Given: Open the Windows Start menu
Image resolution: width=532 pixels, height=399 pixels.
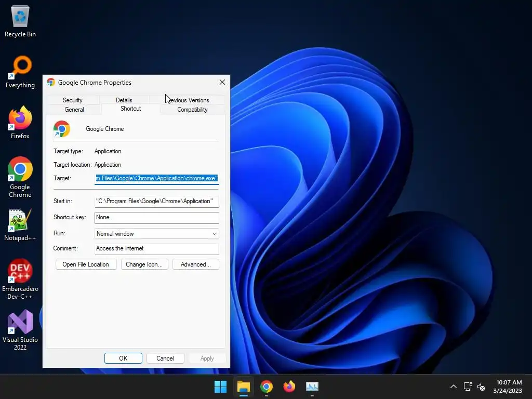Looking at the screenshot, I should pyautogui.click(x=220, y=387).
